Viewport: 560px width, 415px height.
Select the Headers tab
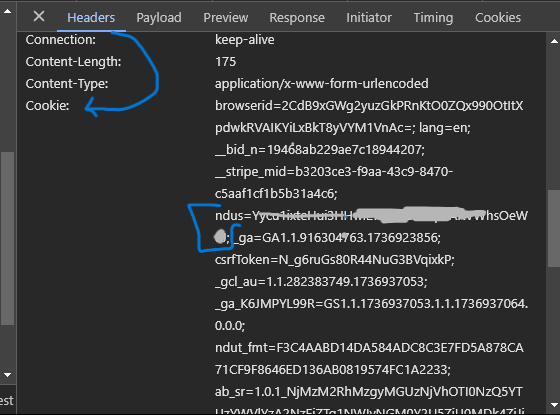click(x=91, y=18)
